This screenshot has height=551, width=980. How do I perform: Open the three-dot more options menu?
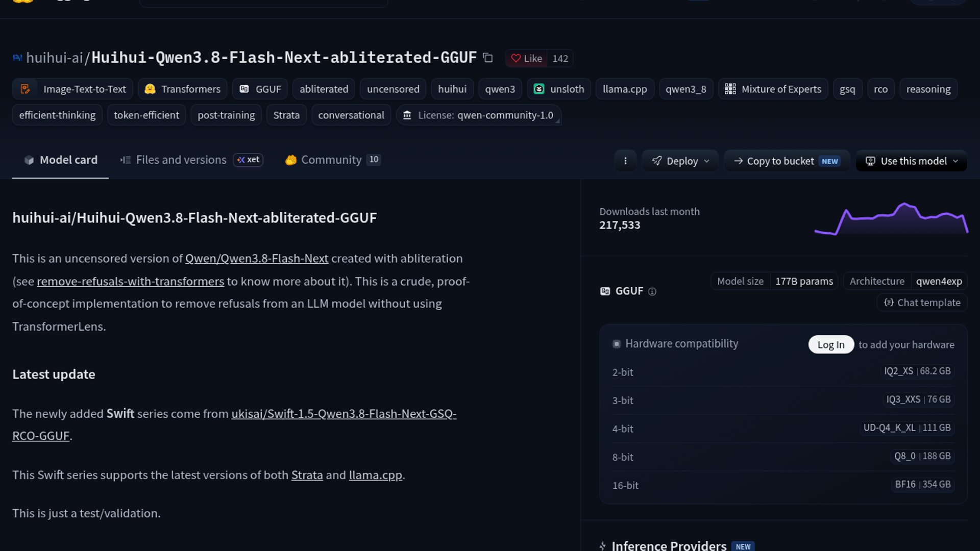click(625, 161)
